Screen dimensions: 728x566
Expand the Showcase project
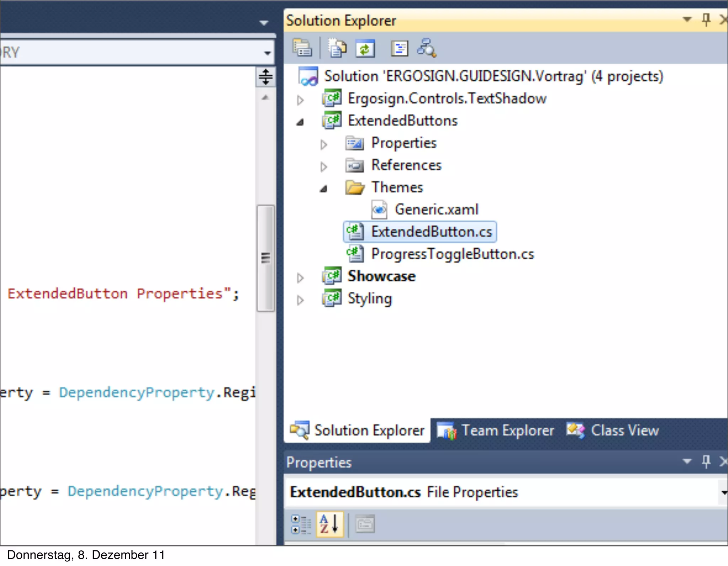[300, 278]
